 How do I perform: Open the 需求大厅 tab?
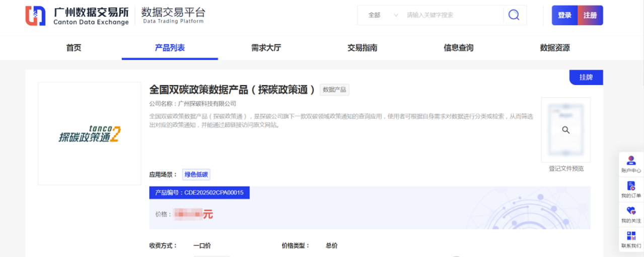click(x=266, y=48)
